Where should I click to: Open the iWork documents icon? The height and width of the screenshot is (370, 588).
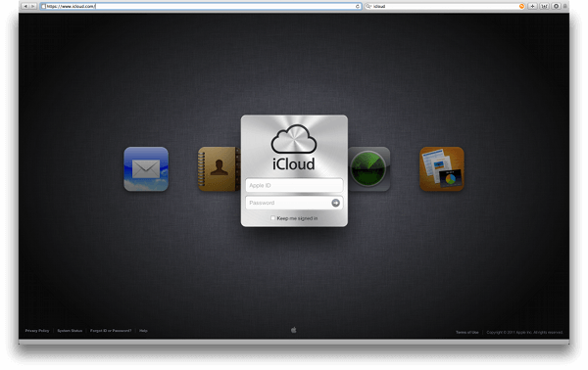(441, 169)
